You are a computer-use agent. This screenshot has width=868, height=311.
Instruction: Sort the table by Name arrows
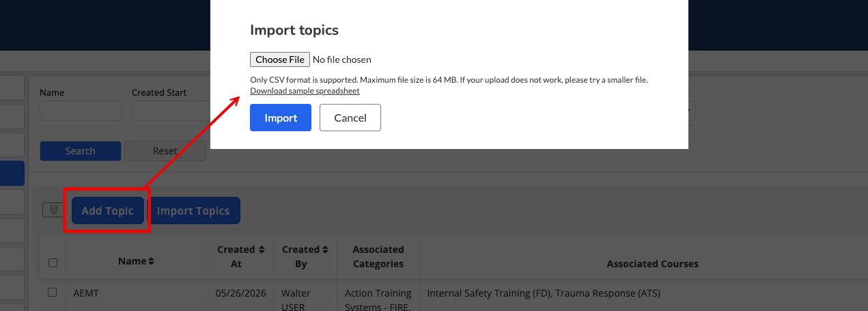pyautogui.click(x=151, y=262)
